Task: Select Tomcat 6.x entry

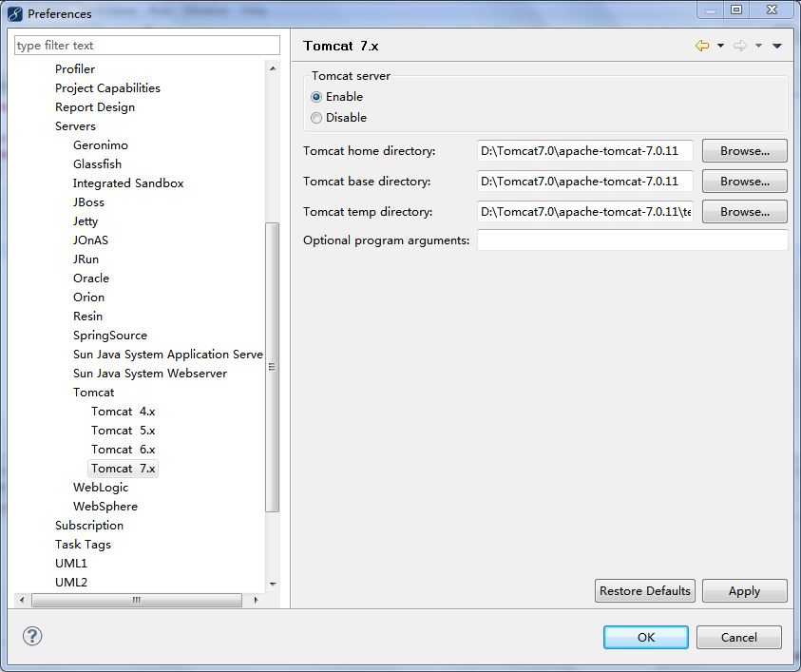Action: (124, 450)
